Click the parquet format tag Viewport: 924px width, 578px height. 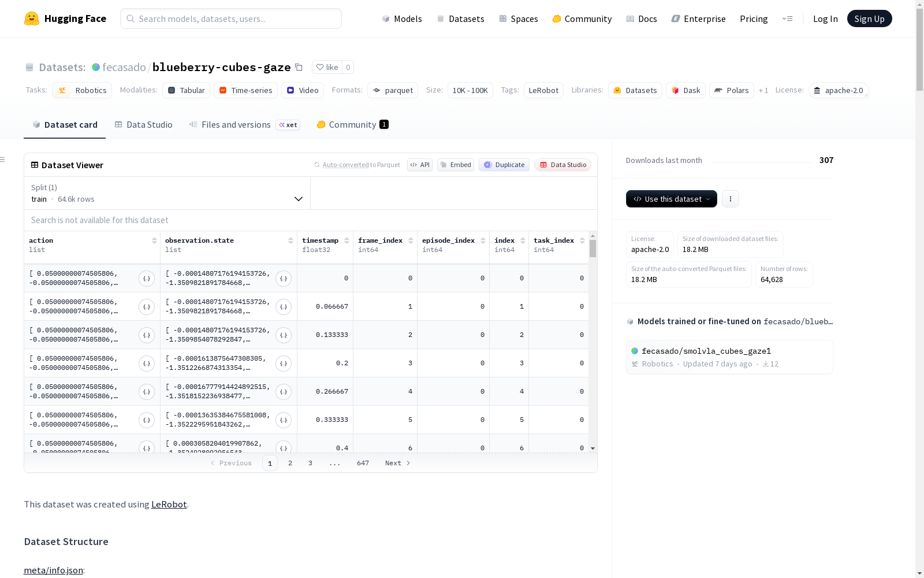pyautogui.click(x=393, y=90)
